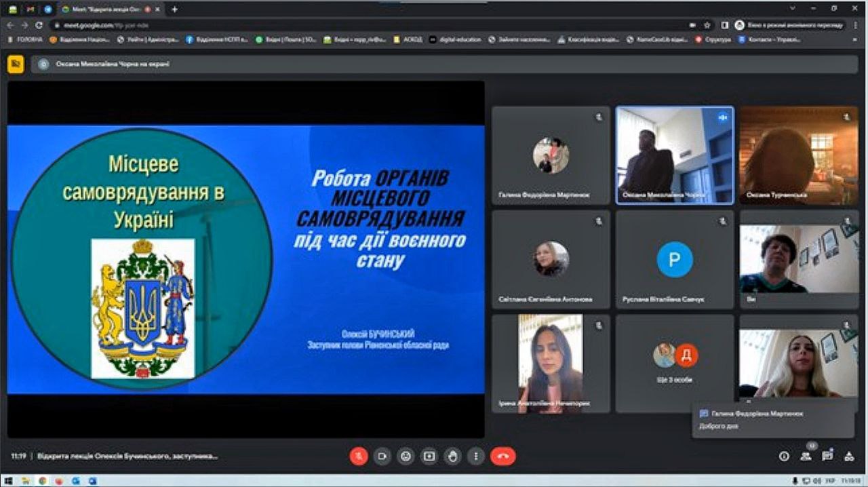Leave the call with red hangup button
This screenshot has height=487, width=868.
click(x=502, y=456)
